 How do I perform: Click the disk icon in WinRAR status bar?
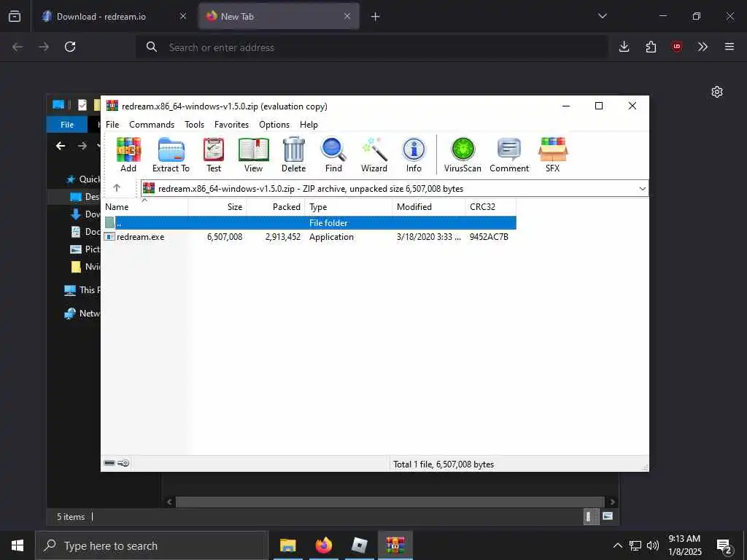click(x=109, y=463)
